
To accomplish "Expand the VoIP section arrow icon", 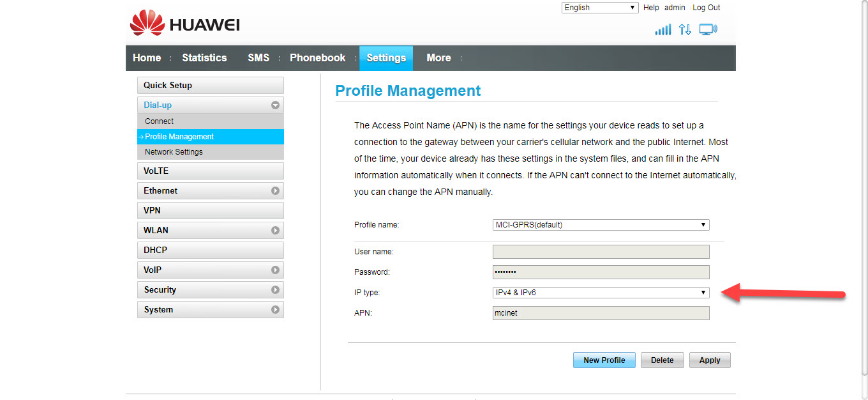I will (x=275, y=270).
